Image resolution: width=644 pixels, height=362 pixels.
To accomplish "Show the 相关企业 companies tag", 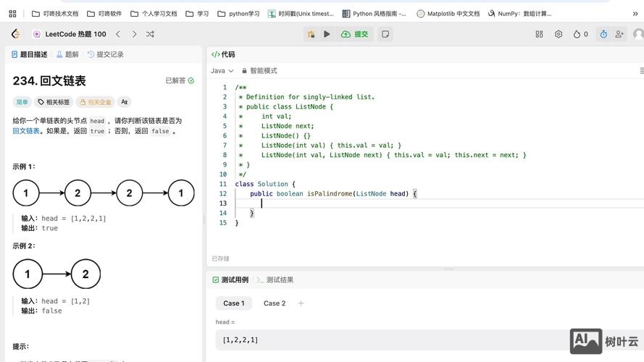I will tap(96, 102).
